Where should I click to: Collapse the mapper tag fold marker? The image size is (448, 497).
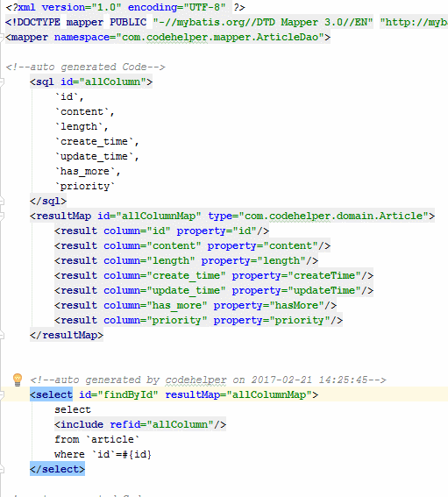pos(2,38)
